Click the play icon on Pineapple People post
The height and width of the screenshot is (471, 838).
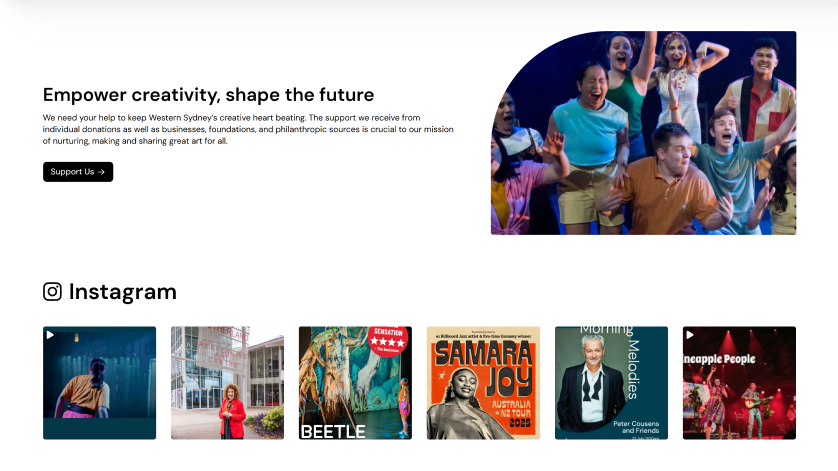[690, 335]
